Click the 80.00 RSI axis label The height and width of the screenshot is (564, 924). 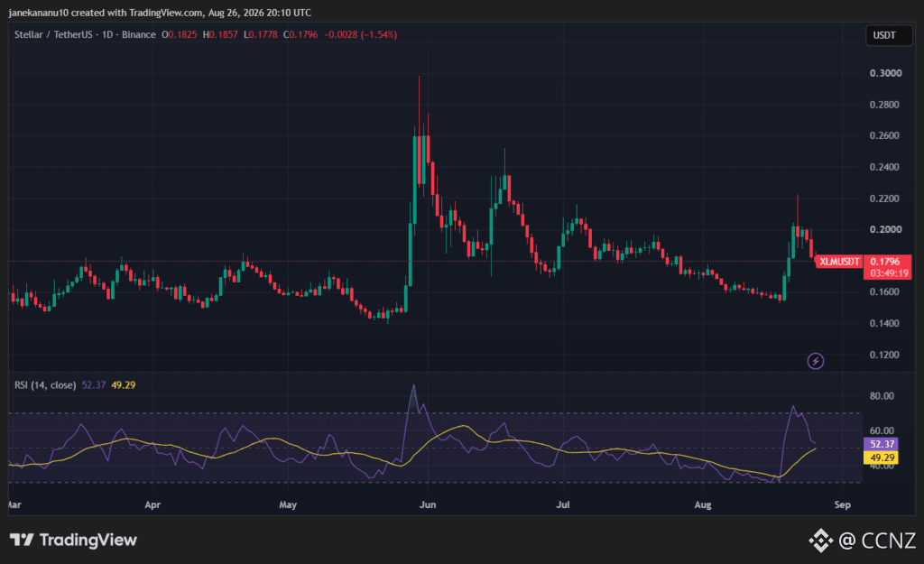(882, 395)
